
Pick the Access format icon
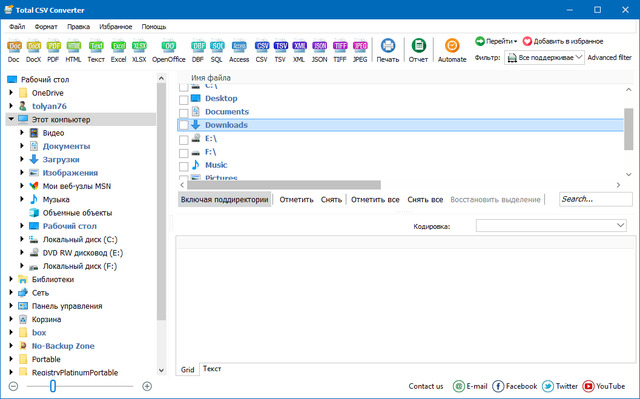click(239, 46)
